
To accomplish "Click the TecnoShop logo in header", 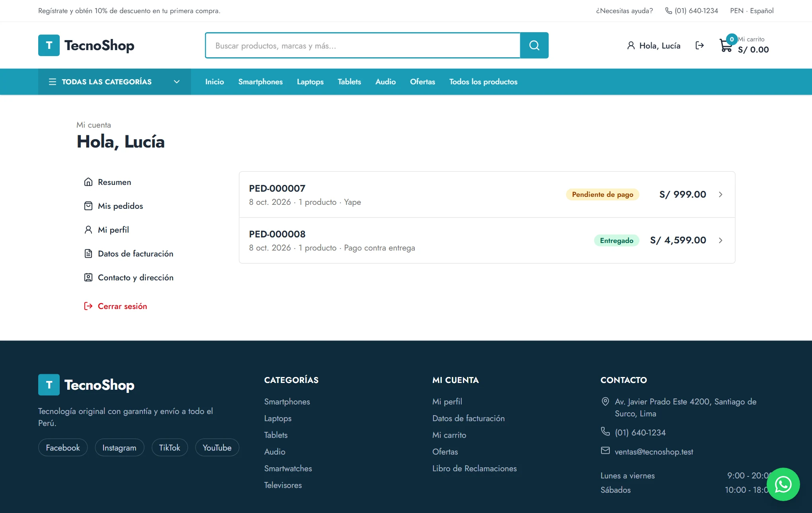I will click(x=86, y=45).
